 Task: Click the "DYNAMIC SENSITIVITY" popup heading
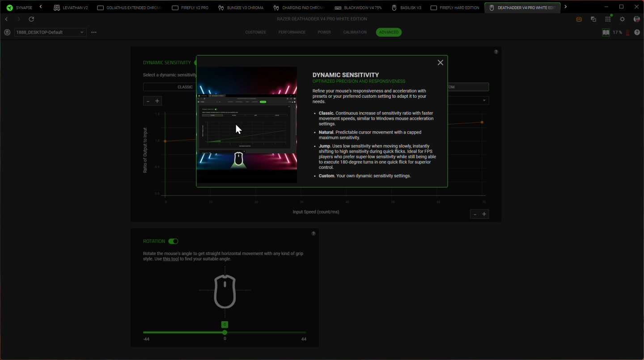tap(346, 75)
